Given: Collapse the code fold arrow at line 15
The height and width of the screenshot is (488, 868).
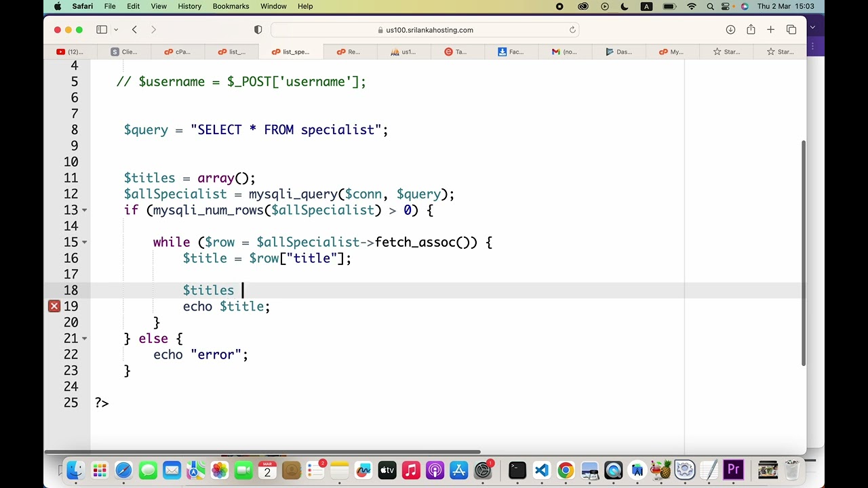Looking at the screenshot, I should pos(85,242).
